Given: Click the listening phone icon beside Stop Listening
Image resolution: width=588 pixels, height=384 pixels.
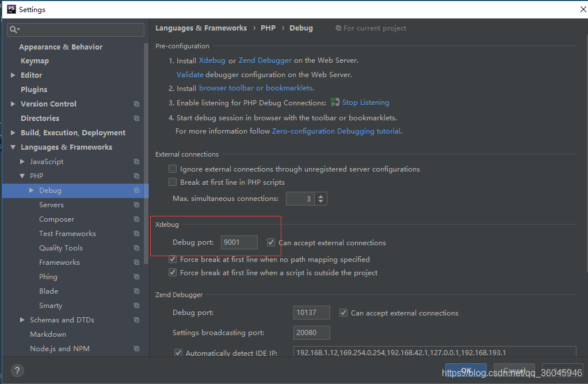Looking at the screenshot, I should (x=335, y=102).
